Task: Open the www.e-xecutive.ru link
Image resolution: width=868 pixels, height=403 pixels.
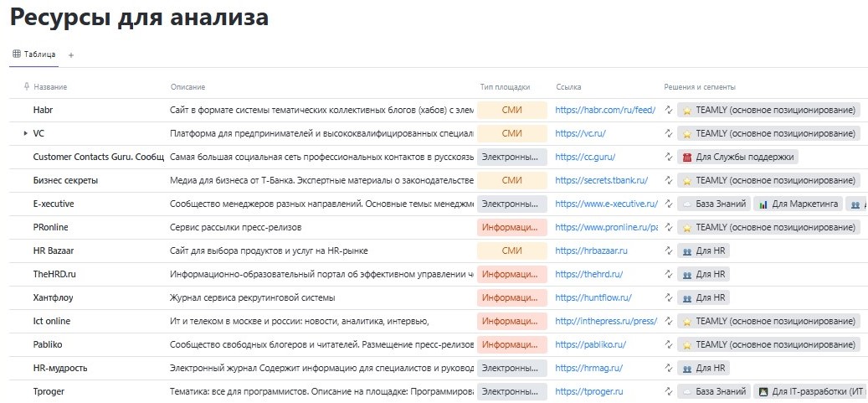Action: pyautogui.click(x=606, y=204)
